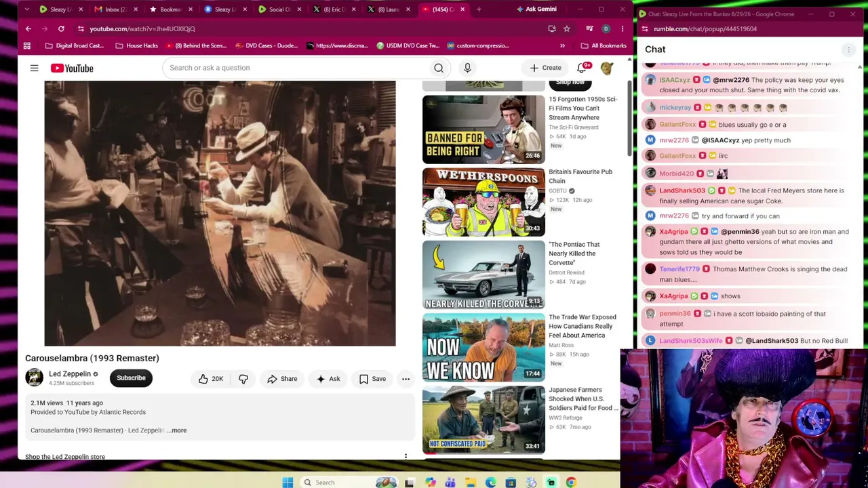
Task: Expand the video description with '...more'
Action: [176, 430]
